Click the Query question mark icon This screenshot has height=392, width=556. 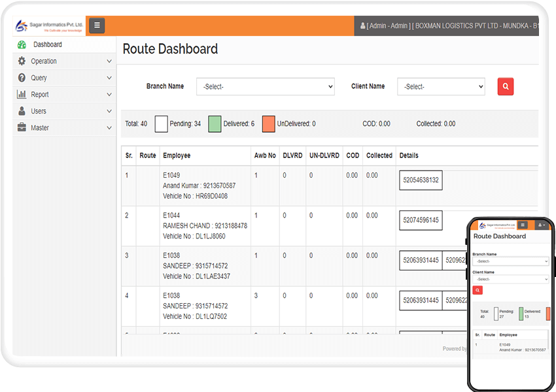(x=22, y=78)
